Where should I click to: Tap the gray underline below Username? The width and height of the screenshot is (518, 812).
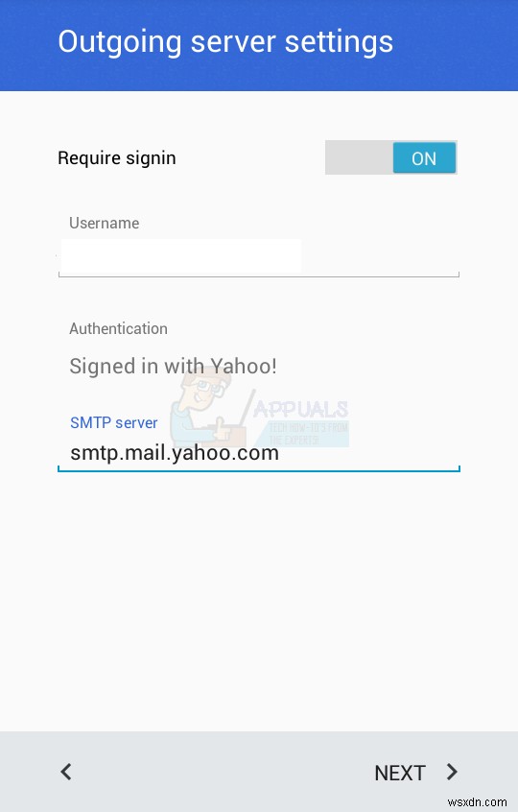[x=259, y=276]
